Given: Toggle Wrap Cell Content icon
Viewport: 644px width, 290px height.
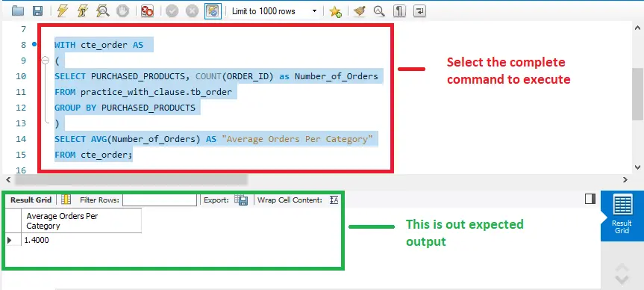Looking at the screenshot, I should 334,200.
